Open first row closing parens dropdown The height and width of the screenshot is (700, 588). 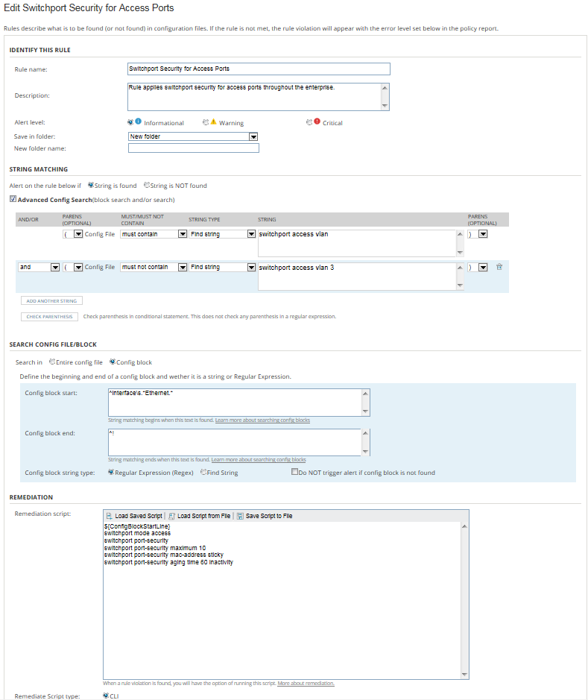point(483,234)
